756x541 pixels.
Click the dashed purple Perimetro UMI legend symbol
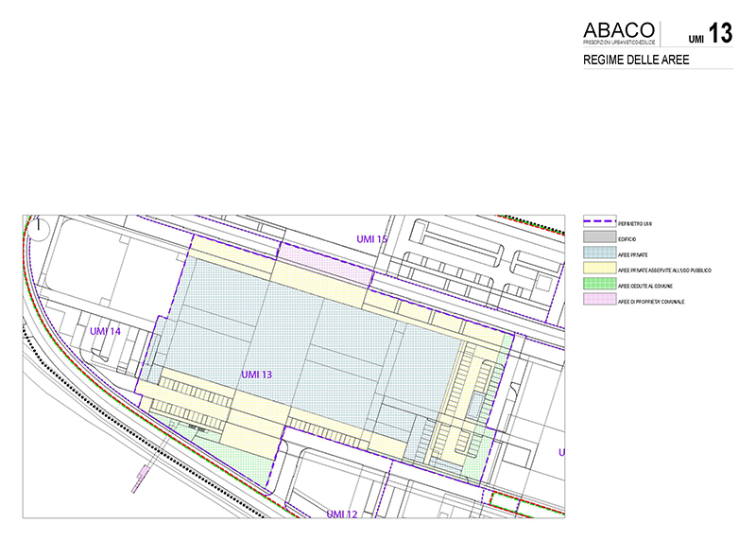[x=598, y=223]
